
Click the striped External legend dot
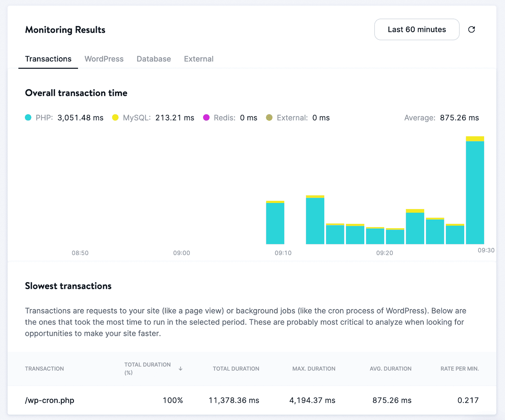click(269, 118)
